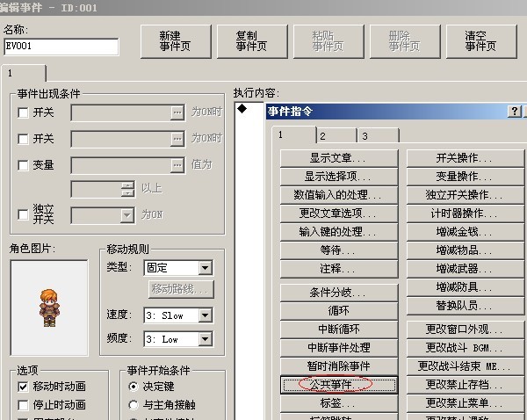Screen dimensions: 527x420
Task: Open the second 开关 condition selector ellipsis
Action: point(177,139)
